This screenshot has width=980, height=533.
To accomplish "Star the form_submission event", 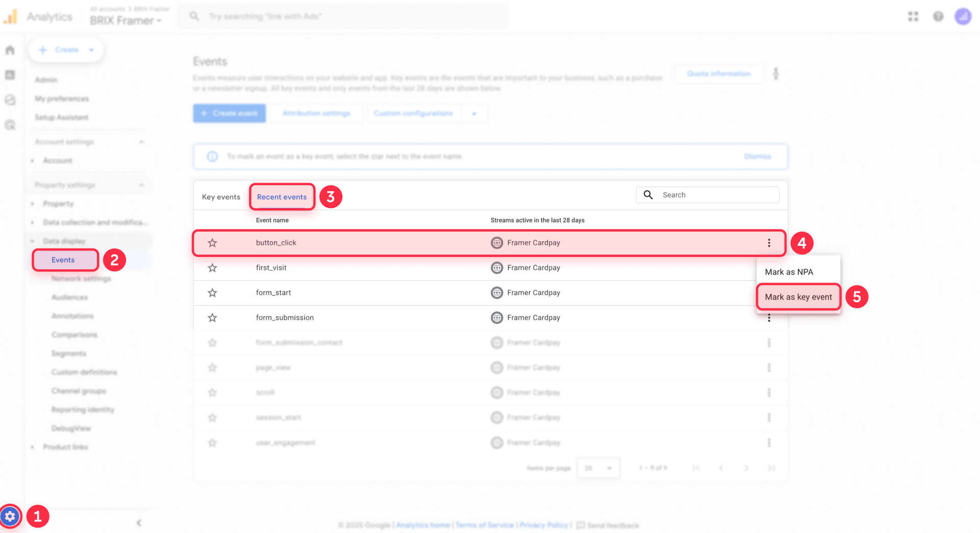I will (x=212, y=318).
